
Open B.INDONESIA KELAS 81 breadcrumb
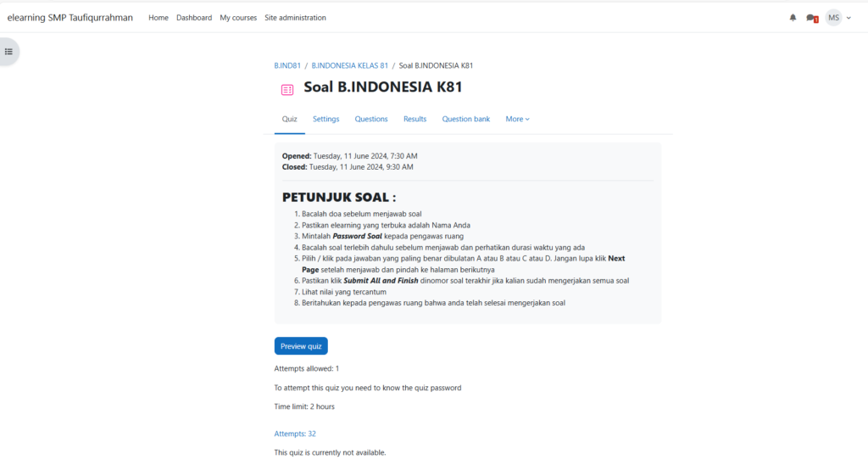pos(349,65)
